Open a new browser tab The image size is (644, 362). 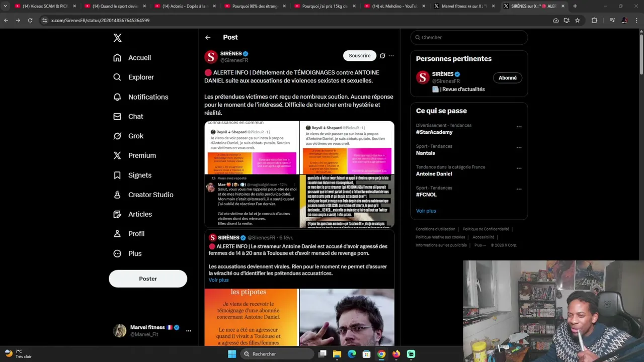[575, 6]
